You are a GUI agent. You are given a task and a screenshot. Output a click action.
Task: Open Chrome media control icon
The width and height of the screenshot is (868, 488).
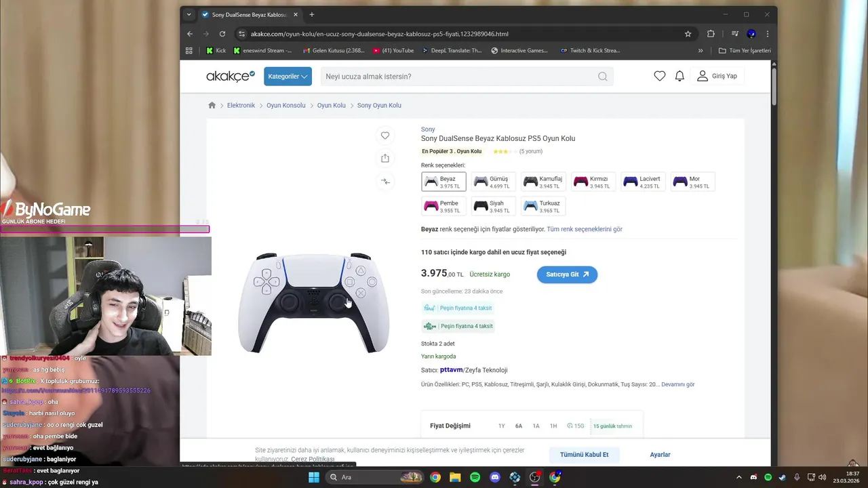(x=734, y=34)
